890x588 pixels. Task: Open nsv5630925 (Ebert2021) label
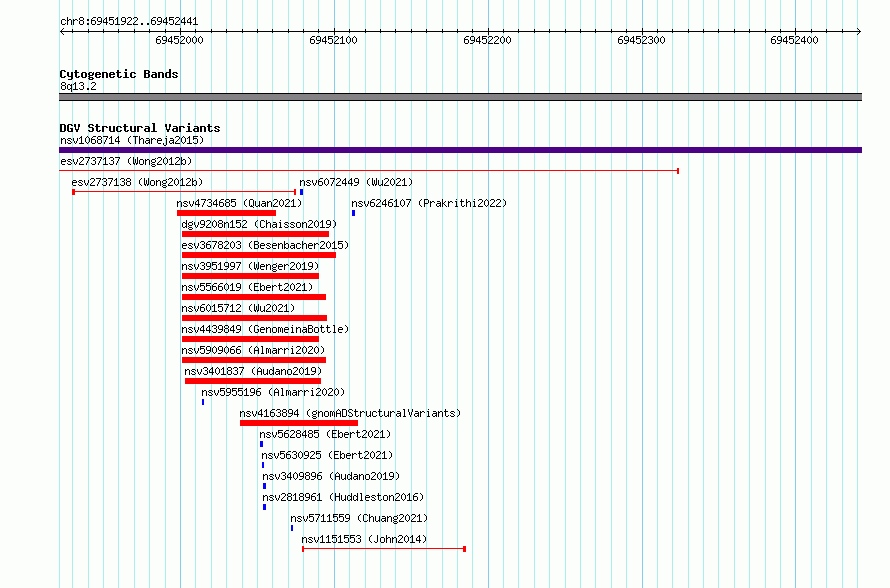pos(327,455)
